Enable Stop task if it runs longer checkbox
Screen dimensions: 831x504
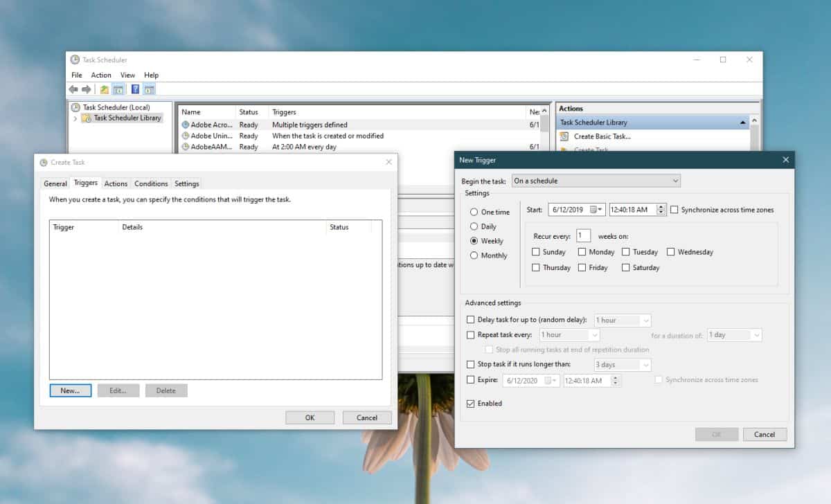coord(471,364)
